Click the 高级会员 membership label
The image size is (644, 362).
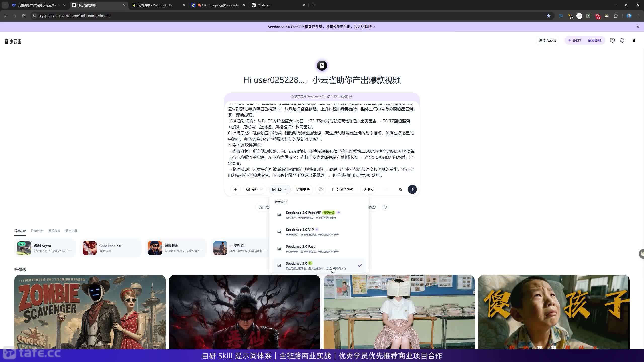594,40
